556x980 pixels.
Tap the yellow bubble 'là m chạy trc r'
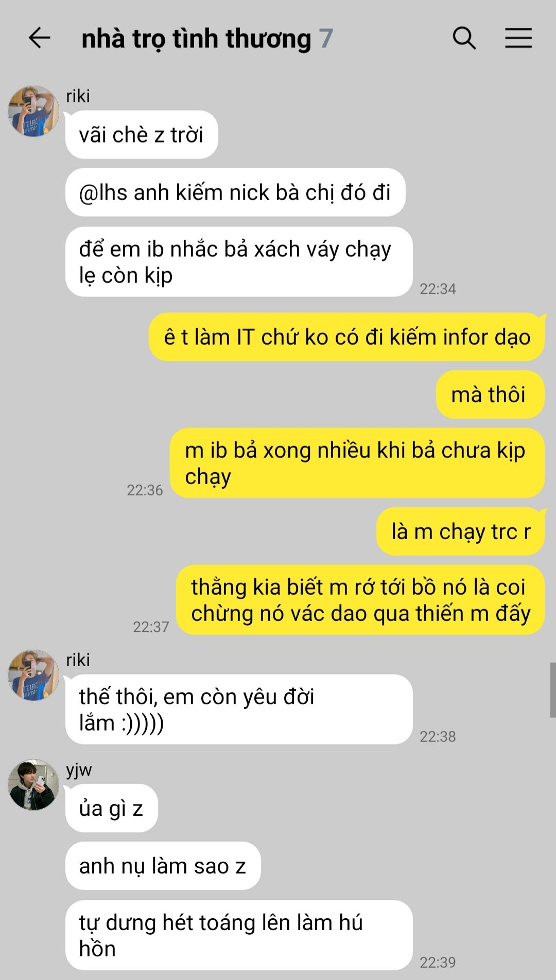tap(460, 531)
